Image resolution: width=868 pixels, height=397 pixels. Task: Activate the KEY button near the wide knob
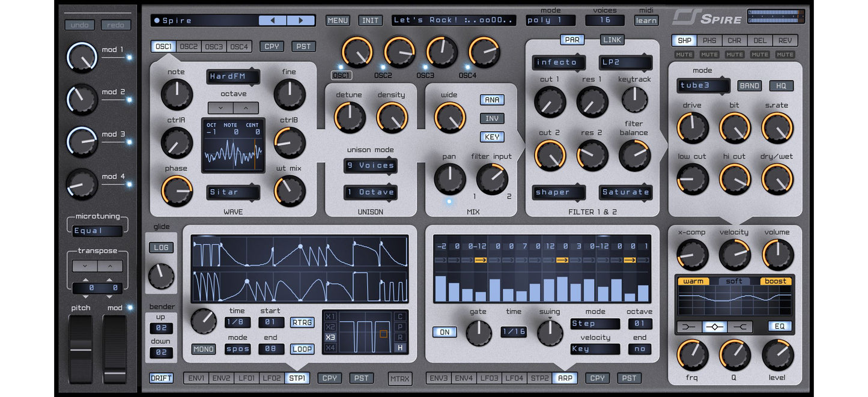pyautogui.click(x=491, y=136)
